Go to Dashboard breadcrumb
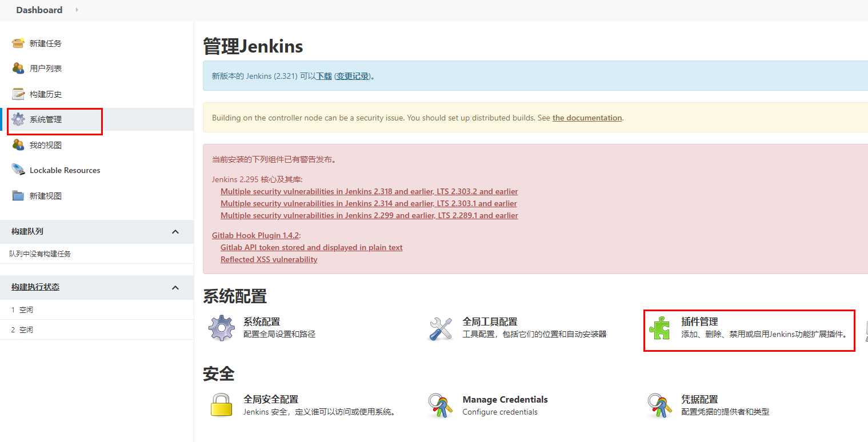Viewport: 868px width, 442px height. (39, 10)
